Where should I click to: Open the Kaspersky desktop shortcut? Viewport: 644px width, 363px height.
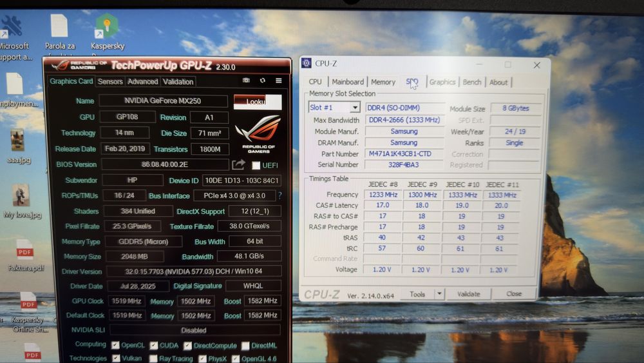(x=107, y=33)
